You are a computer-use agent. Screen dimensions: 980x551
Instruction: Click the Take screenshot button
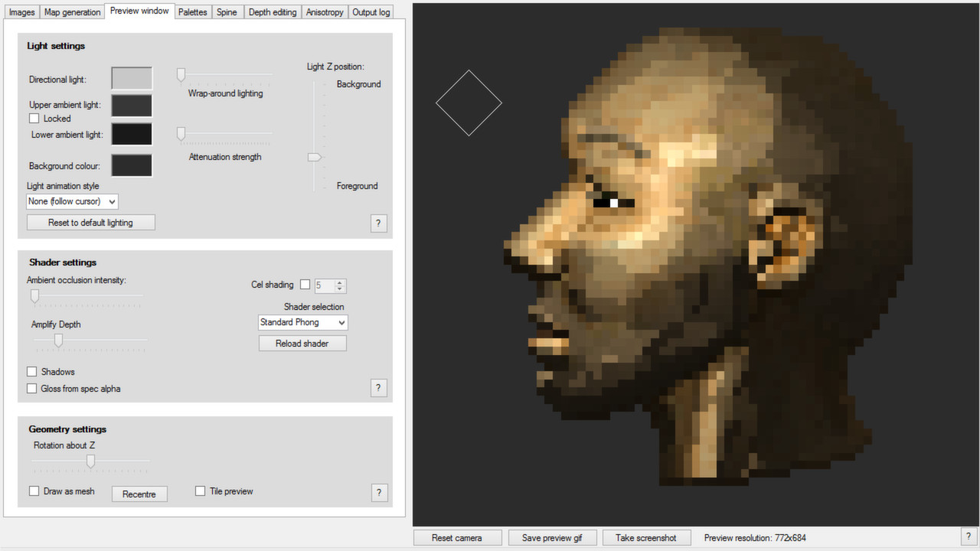point(646,537)
